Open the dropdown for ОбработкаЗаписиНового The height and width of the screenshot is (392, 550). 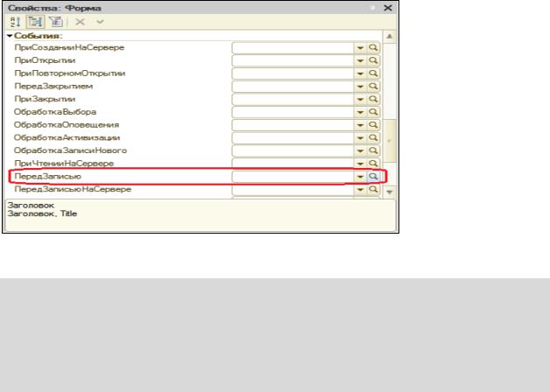click(360, 151)
